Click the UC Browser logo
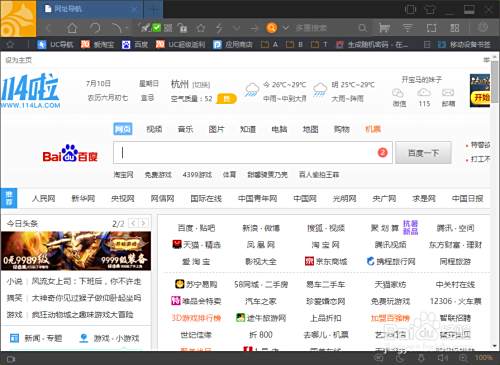This screenshot has width=500, height=365. (x=18, y=18)
